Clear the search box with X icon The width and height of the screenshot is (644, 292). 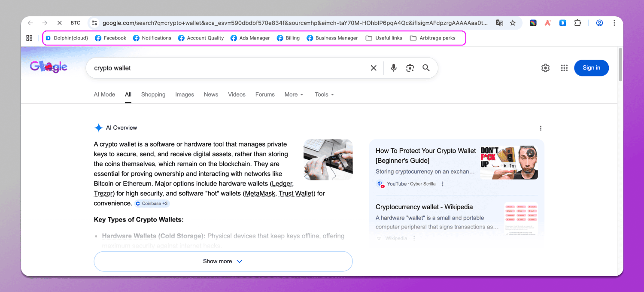374,68
